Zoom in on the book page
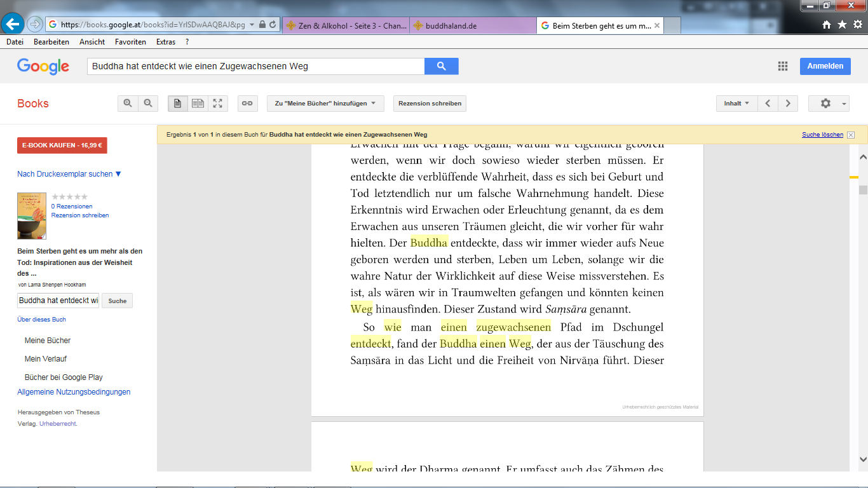The image size is (868, 488). pyautogui.click(x=128, y=103)
